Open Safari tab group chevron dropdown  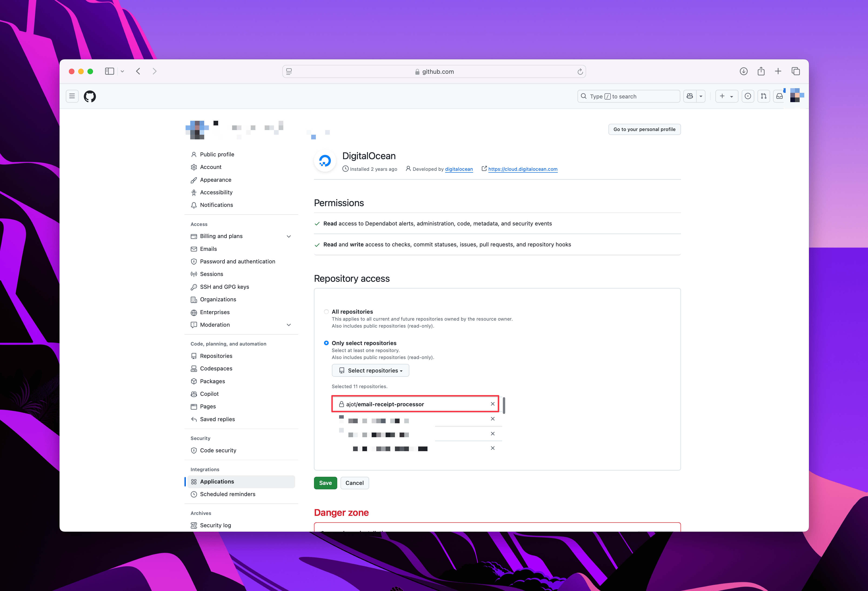(x=122, y=71)
